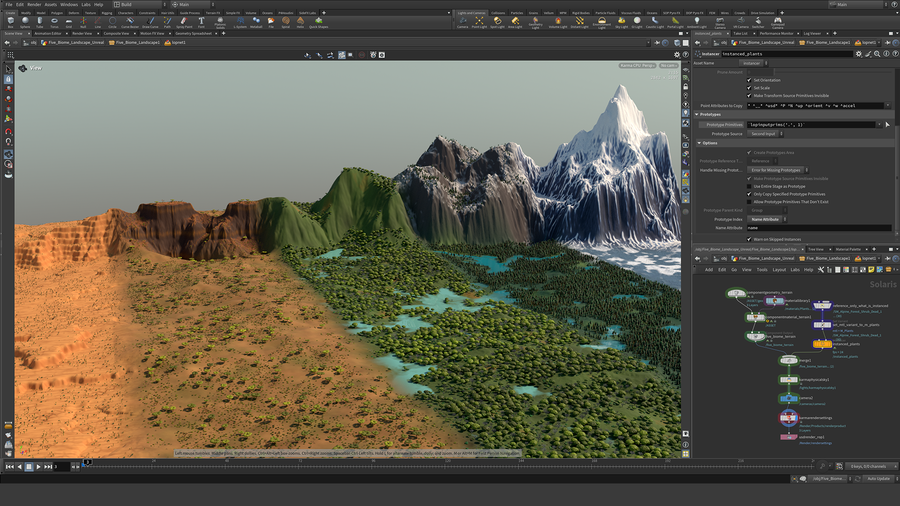
Task: Jump to first frame of timeline
Action: point(9,467)
